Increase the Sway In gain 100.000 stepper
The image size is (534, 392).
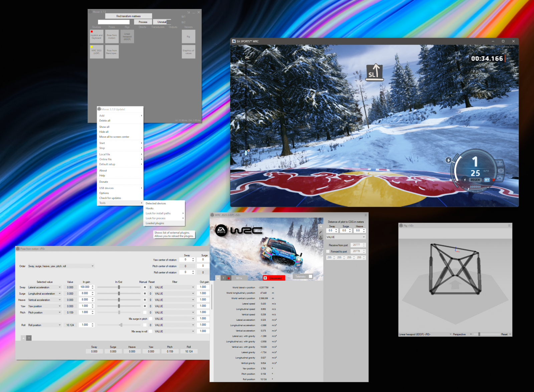[x=93, y=286]
